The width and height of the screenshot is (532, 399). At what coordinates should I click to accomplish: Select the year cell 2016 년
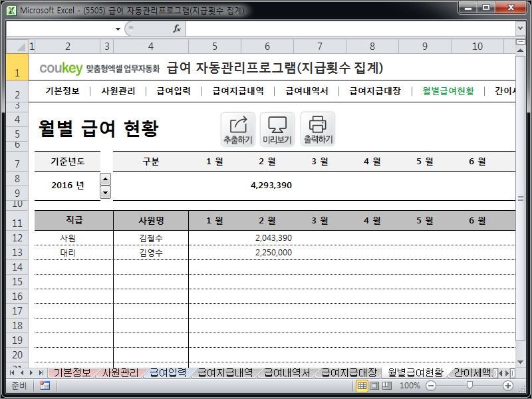pyautogui.click(x=68, y=186)
